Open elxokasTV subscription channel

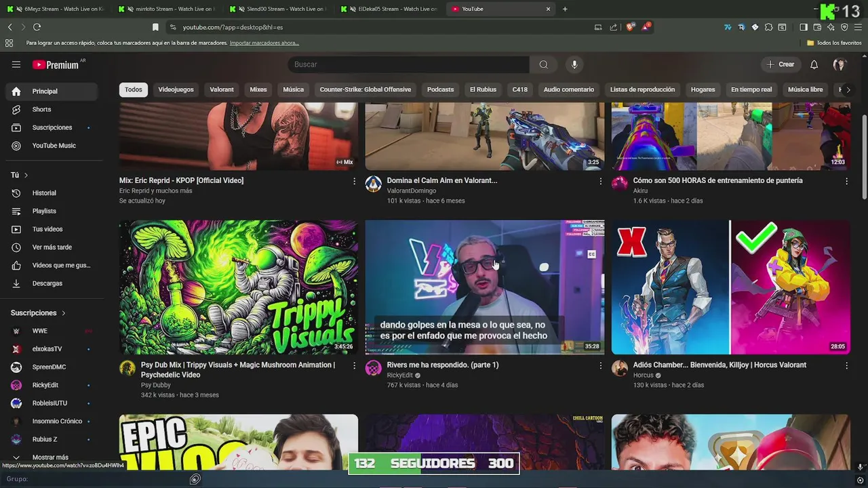point(52,349)
